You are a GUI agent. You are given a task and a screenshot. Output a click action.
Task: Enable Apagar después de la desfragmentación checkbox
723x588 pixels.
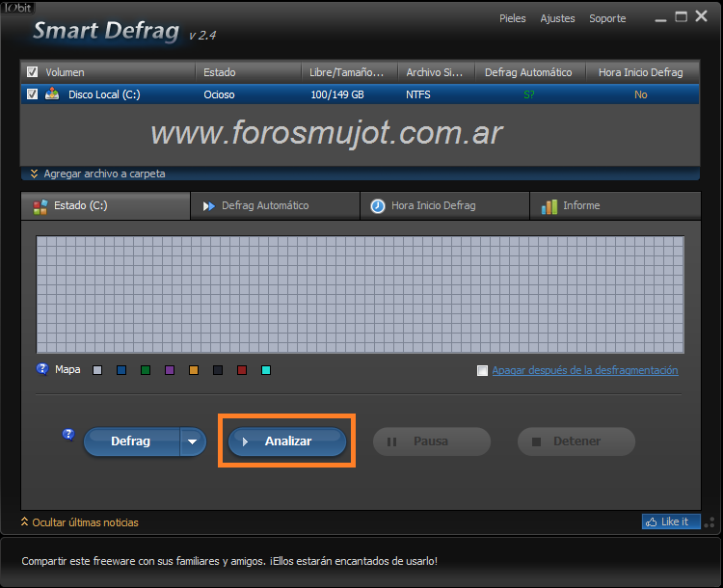click(482, 371)
